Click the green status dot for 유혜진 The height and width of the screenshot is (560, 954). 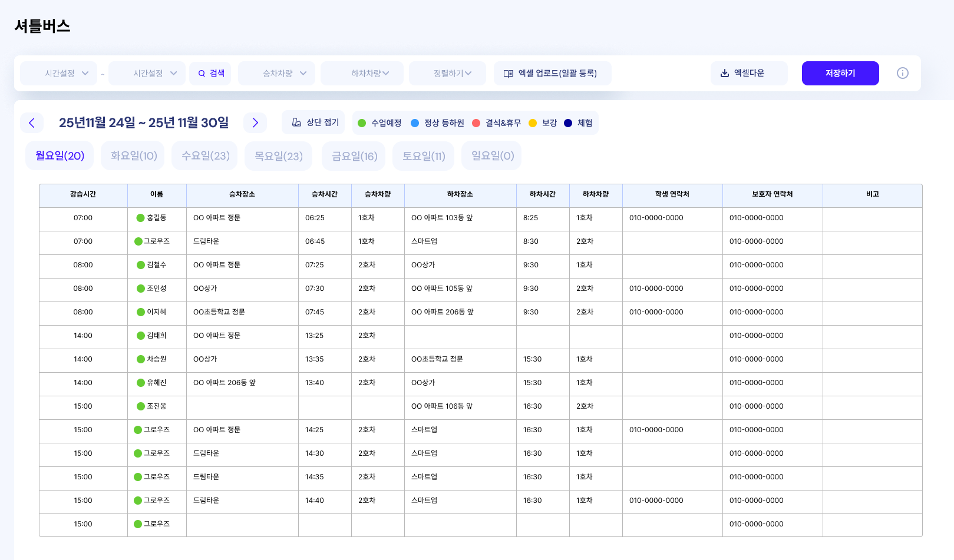140,383
